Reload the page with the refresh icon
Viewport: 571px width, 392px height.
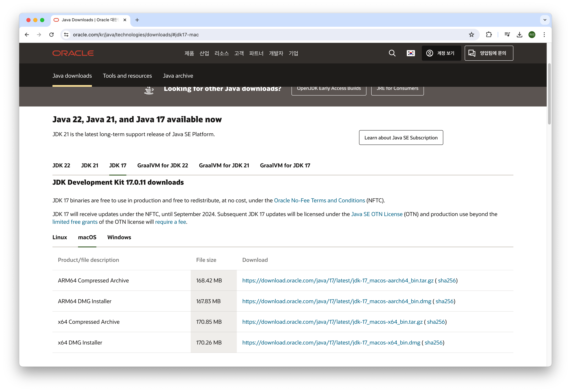click(x=51, y=35)
